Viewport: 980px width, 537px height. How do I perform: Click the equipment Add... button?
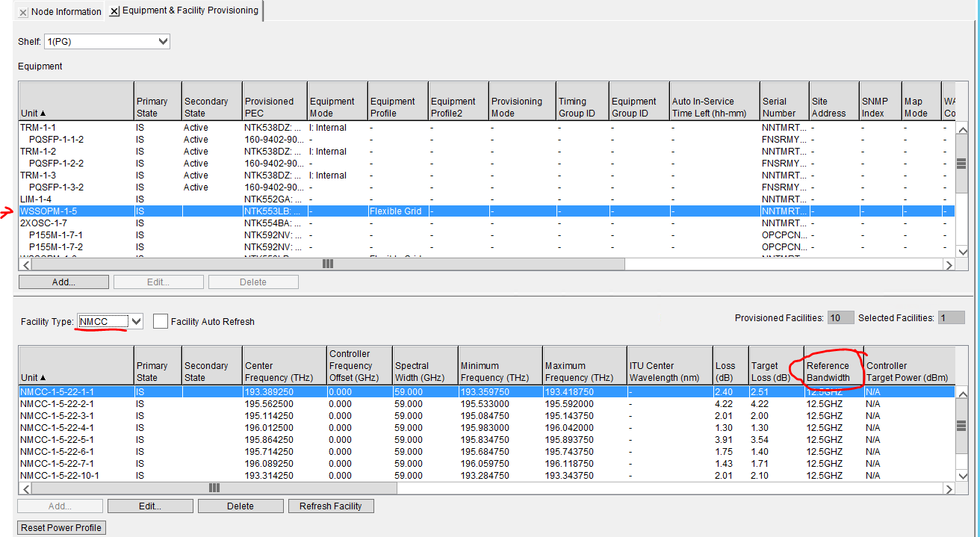(63, 282)
